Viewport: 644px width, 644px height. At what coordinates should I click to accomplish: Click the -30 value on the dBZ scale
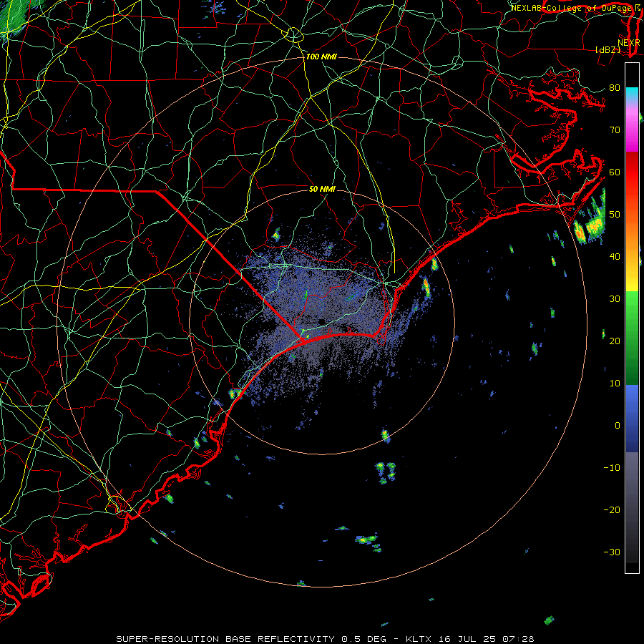click(612, 552)
